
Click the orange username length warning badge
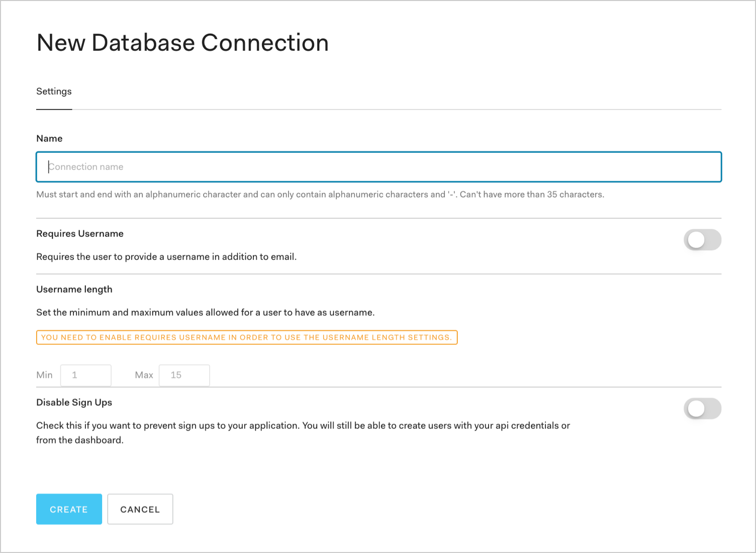(246, 337)
